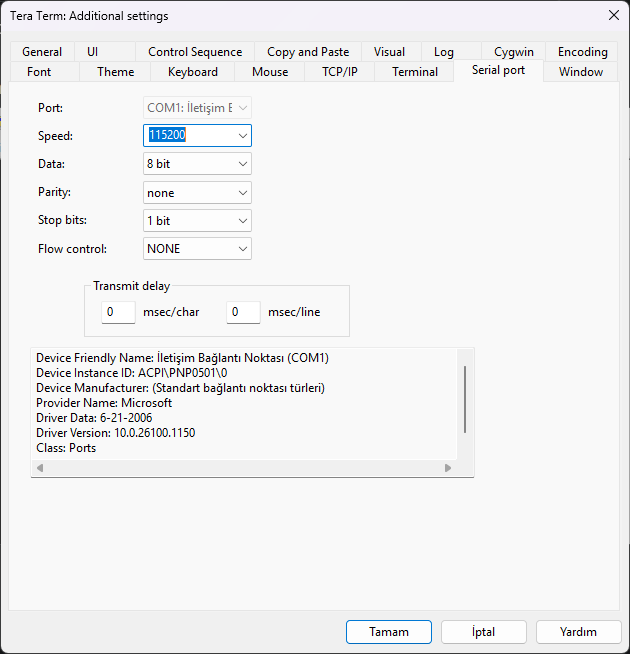Open help via Yardım button

(x=578, y=631)
